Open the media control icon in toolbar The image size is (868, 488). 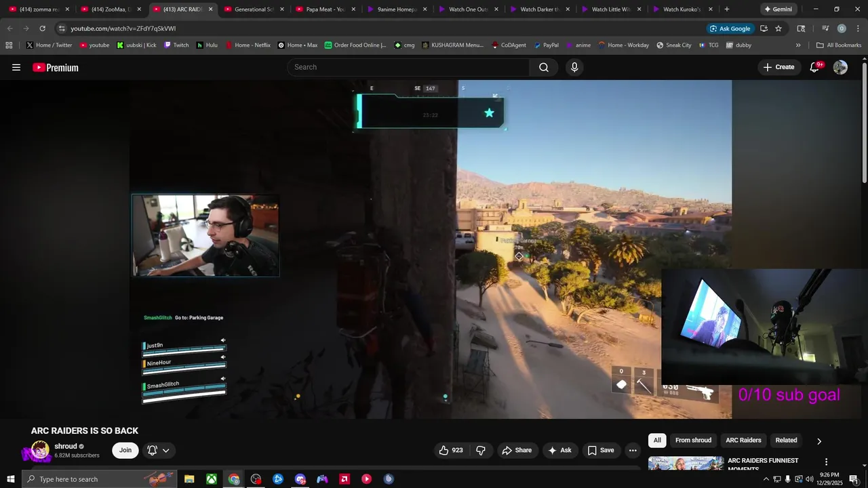tap(825, 28)
